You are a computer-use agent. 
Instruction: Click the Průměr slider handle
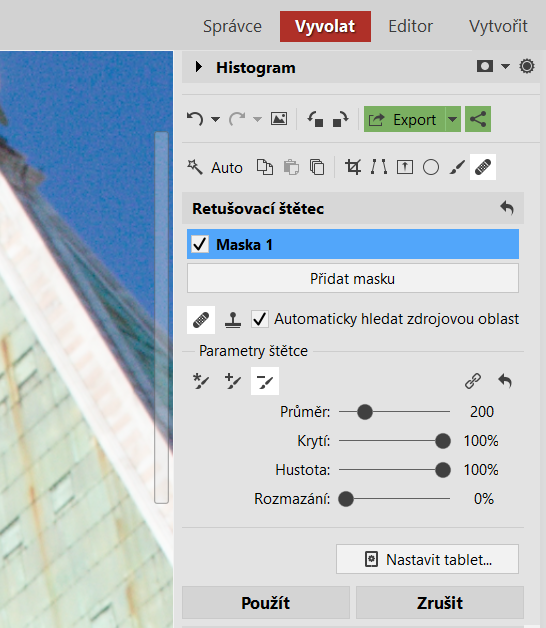point(365,412)
